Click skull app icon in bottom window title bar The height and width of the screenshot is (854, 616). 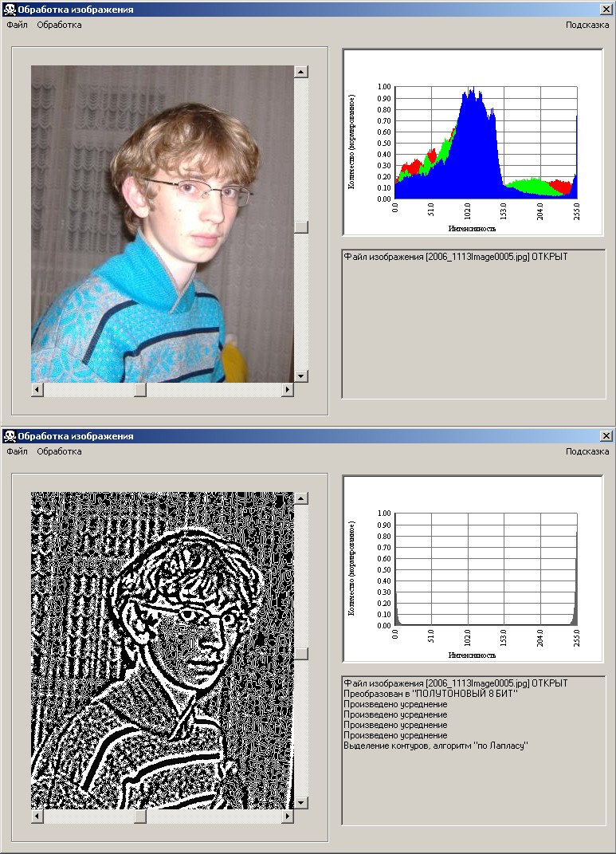click(x=10, y=435)
